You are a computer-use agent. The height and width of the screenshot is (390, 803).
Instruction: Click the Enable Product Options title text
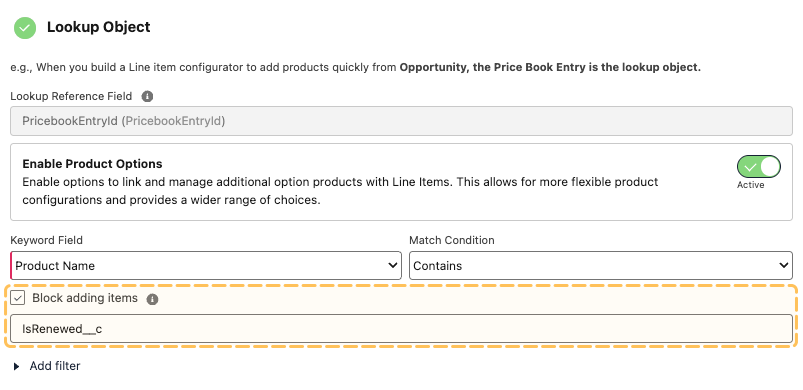[92, 164]
